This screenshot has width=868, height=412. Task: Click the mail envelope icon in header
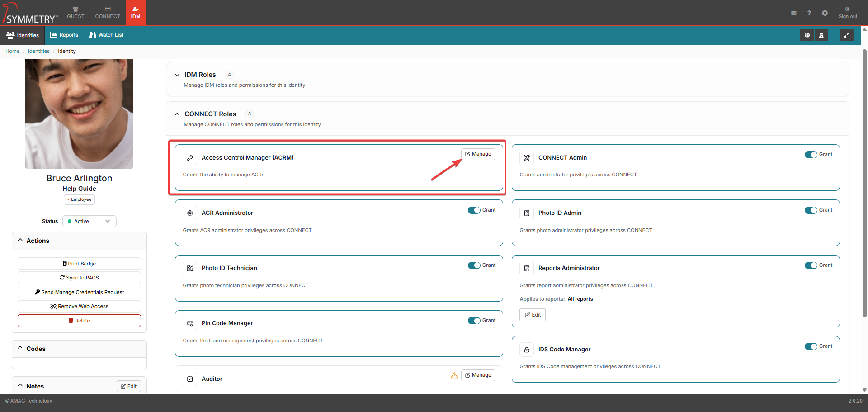[793, 13]
